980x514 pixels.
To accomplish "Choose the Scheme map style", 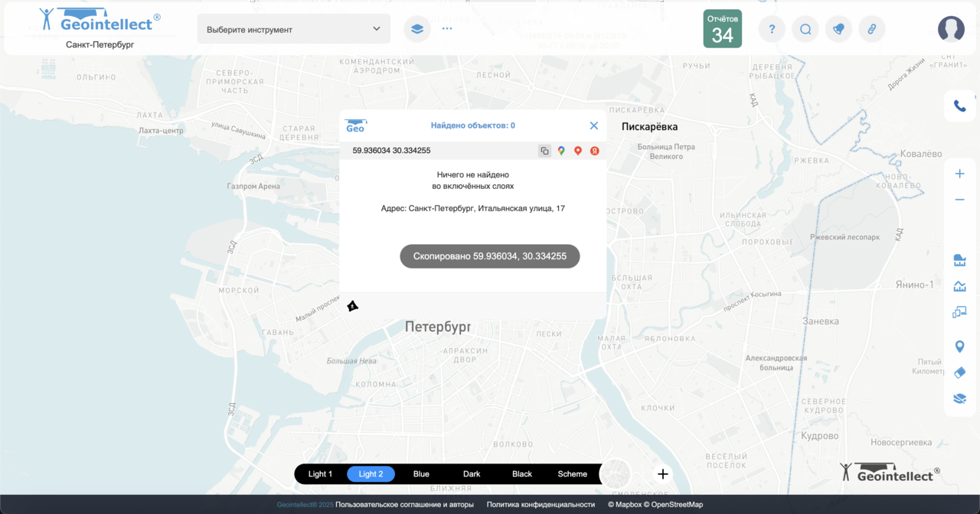I will [572, 474].
